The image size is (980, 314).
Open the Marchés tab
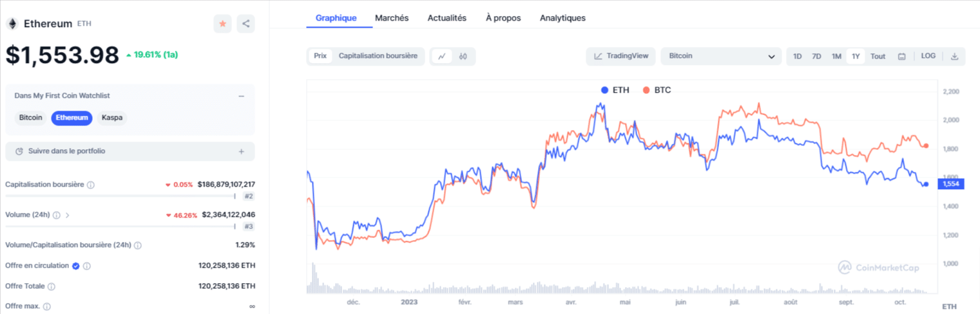point(392,18)
